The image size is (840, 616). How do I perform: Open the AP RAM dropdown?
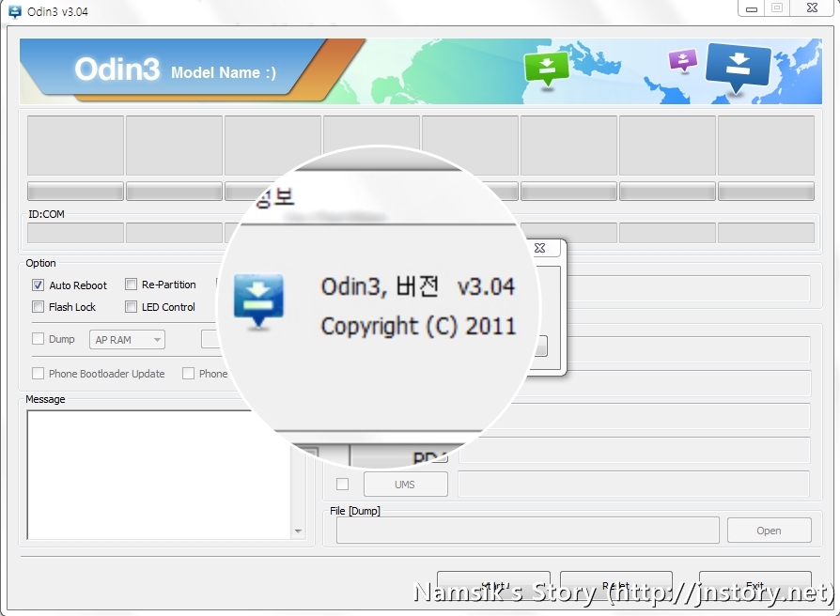127,340
